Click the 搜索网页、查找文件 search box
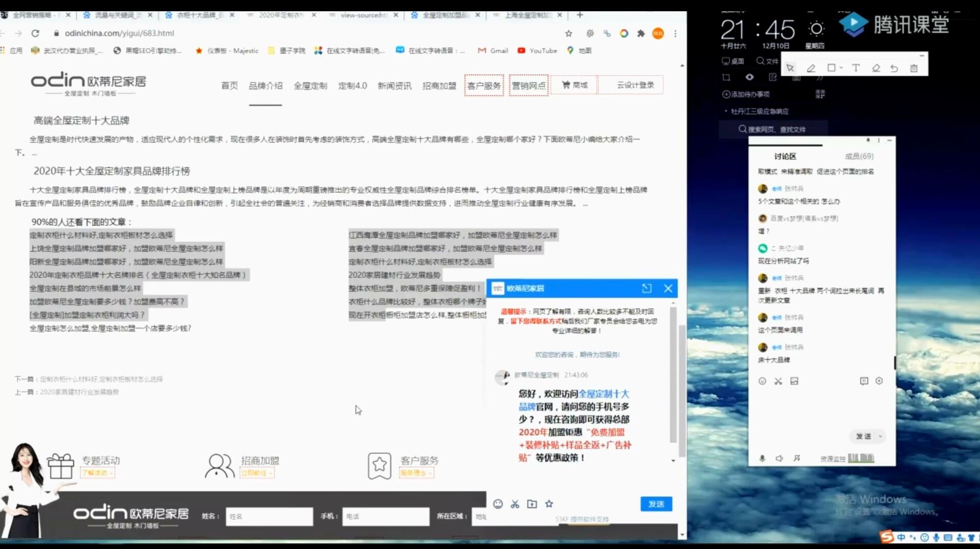The image size is (980, 549). click(x=772, y=129)
